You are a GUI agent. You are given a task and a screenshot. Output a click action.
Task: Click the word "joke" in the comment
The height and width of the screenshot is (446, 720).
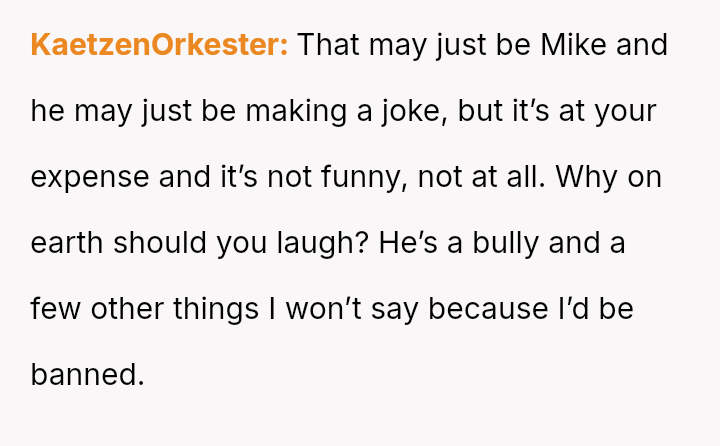(412, 112)
